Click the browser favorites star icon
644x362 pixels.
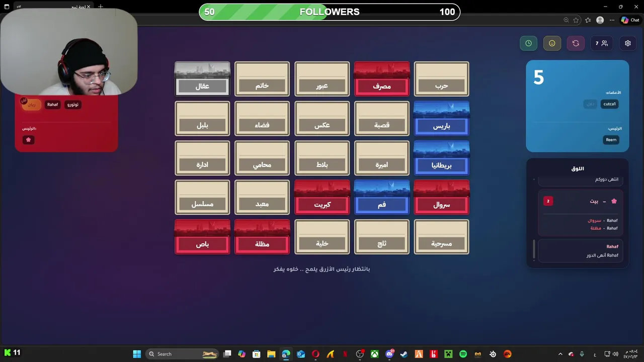(x=576, y=20)
